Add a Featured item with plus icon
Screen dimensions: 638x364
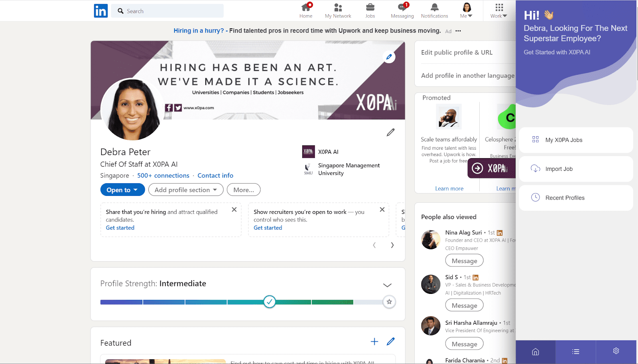pos(374,341)
